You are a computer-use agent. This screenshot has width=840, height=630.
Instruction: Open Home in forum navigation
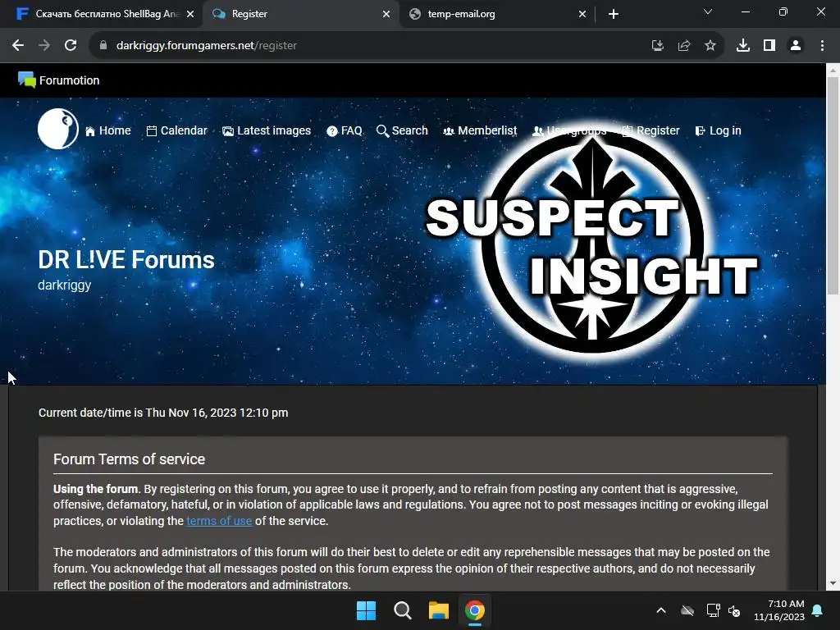[108, 130]
